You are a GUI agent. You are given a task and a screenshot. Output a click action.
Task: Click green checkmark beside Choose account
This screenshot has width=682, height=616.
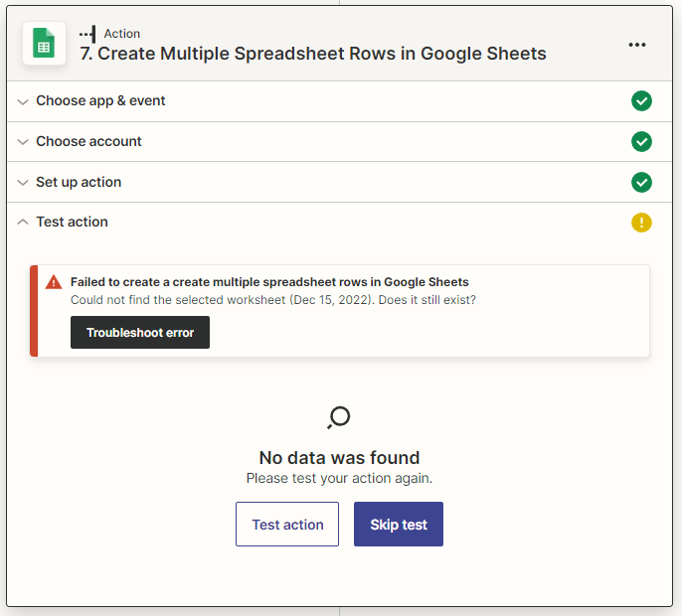click(x=641, y=142)
